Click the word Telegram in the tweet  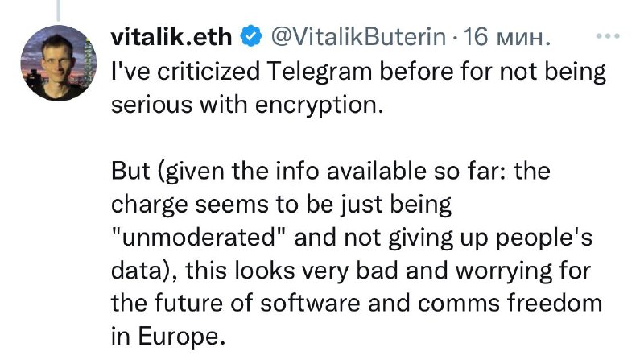(x=319, y=72)
